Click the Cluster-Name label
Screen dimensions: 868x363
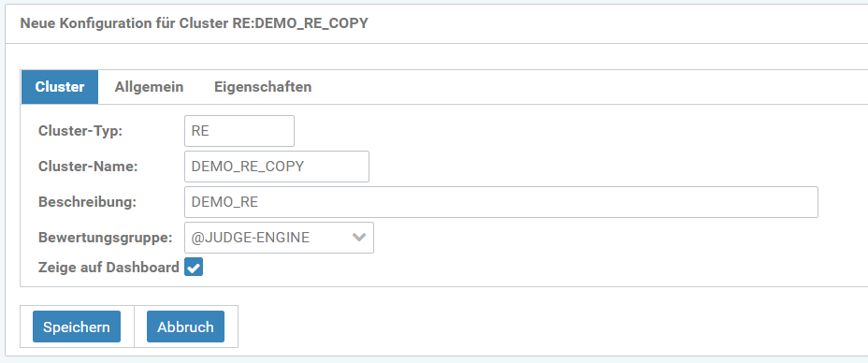point(88,167)
